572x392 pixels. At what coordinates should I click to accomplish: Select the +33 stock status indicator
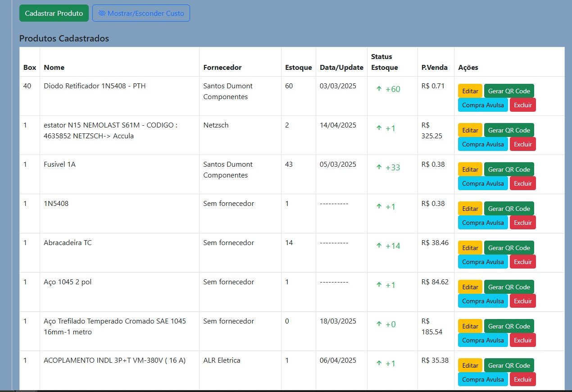388,168
